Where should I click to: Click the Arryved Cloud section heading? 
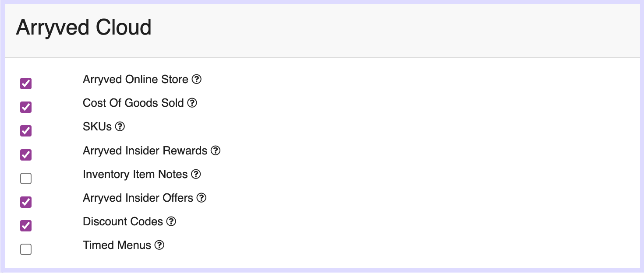tap(84, 28)
